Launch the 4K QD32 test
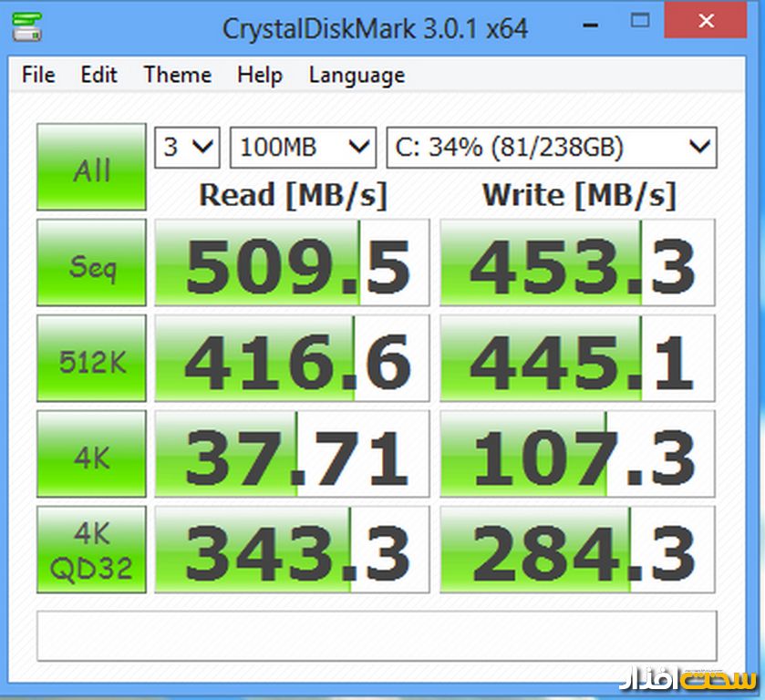Viewport: 765px width, 700px height. click(91, 550)
